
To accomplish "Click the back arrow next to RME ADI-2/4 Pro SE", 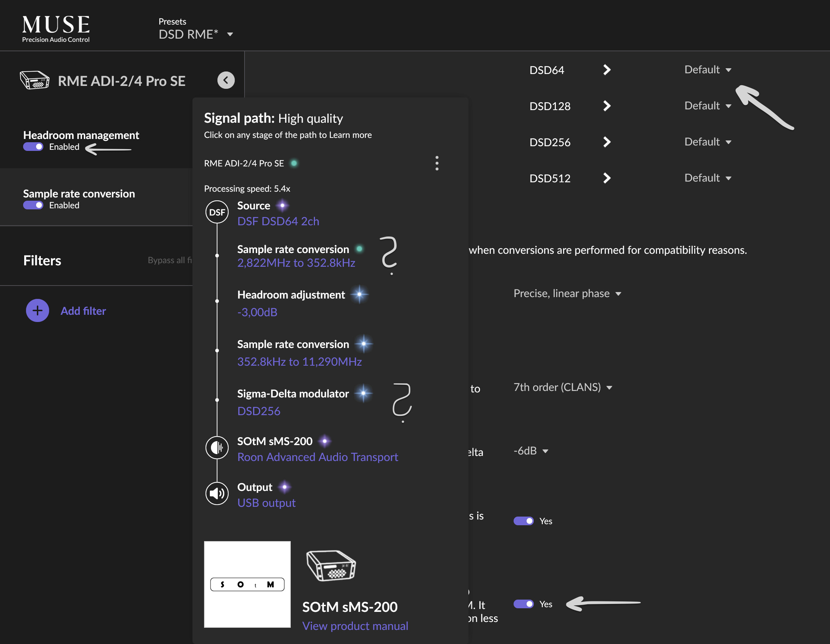I will [x=226, y=80].
